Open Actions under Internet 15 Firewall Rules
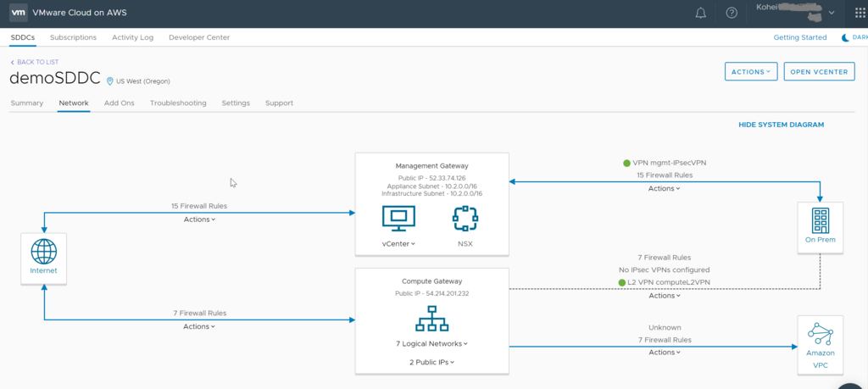Screen dimensions: 868x389 199,220
